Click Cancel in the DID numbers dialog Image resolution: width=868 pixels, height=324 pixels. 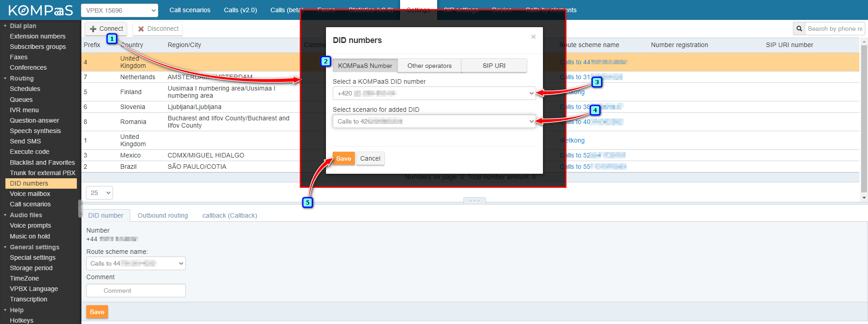[x=370, y=158]
